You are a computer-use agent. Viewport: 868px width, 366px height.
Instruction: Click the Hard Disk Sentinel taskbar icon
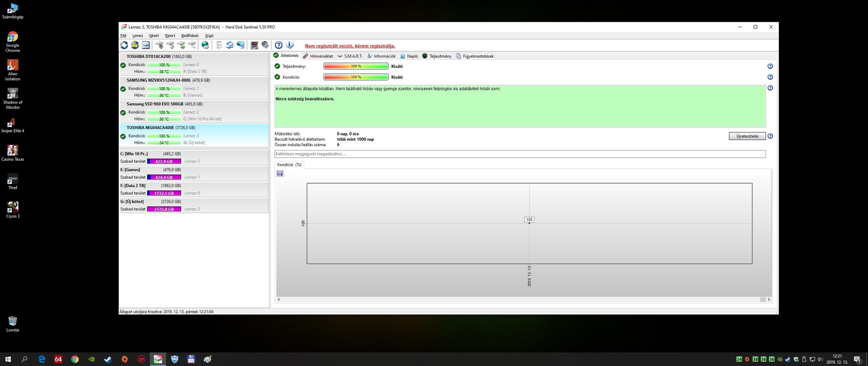click(x=158, y=359)
